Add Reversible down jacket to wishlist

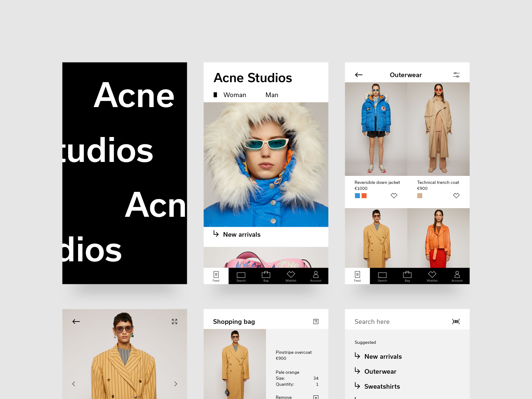click(x=394, y=196)
